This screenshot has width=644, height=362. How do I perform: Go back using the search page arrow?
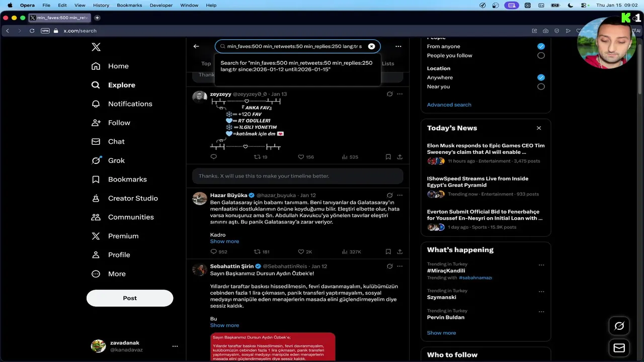pos(196,46)
